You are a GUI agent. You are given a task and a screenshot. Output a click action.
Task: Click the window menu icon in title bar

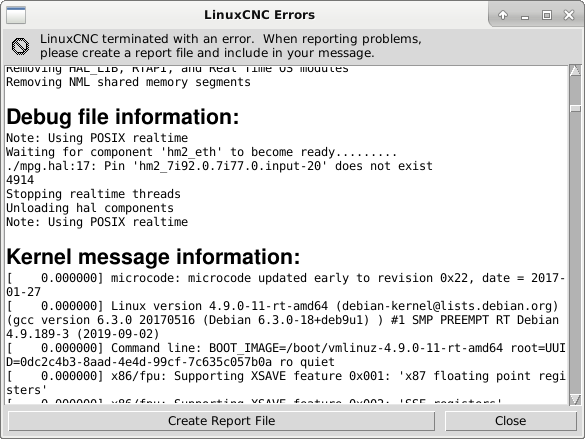click(x=16, y=15)
